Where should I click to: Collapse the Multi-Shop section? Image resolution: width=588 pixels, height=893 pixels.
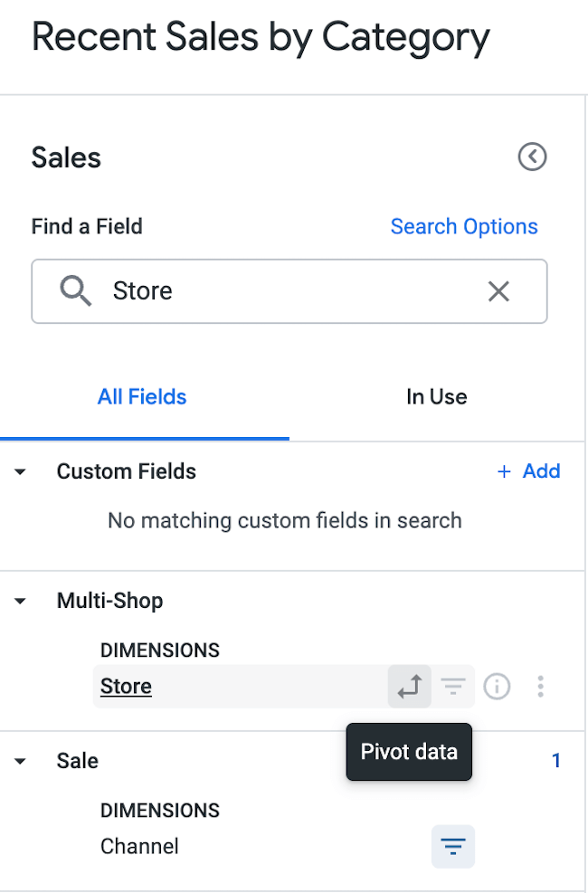[x=20, y=601]
